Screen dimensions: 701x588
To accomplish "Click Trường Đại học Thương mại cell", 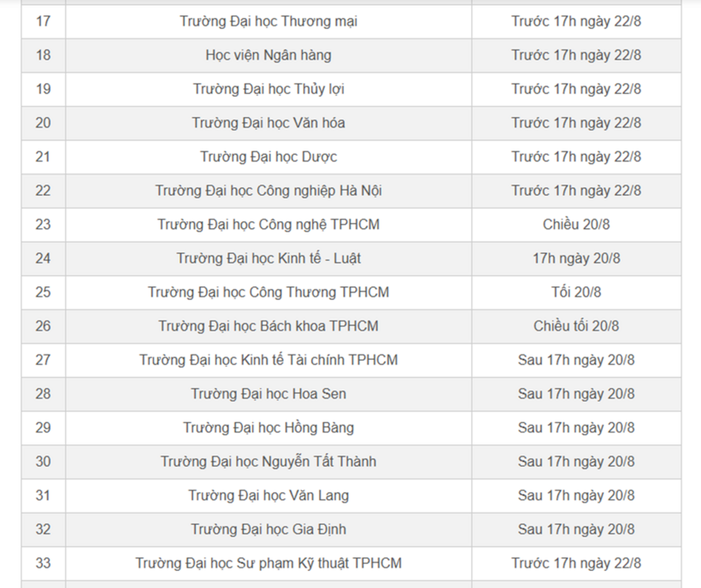I will 268,21.
